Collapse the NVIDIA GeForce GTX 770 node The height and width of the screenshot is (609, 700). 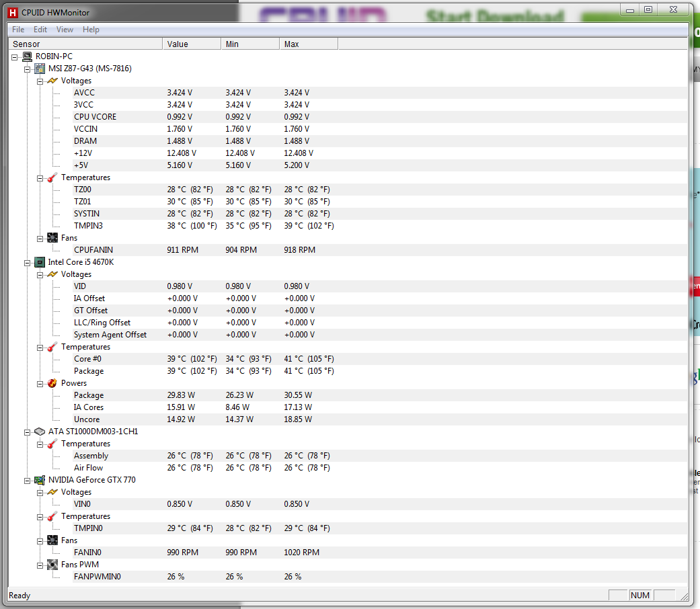[27, 481]
